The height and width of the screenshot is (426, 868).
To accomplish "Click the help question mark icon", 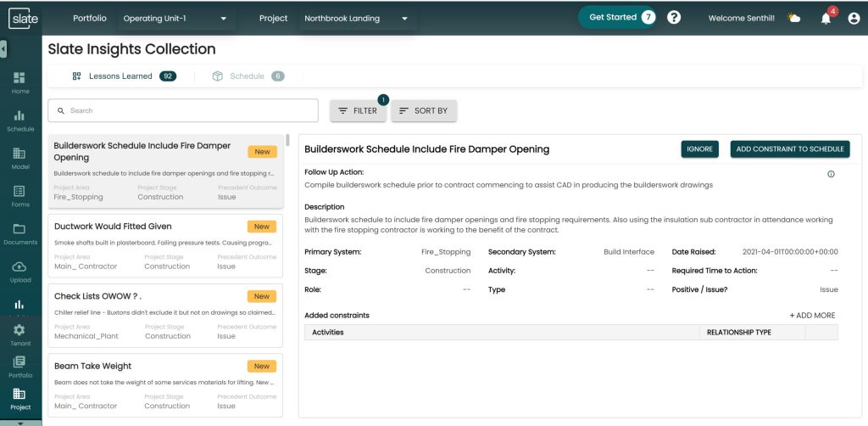I will click(674, 18).
